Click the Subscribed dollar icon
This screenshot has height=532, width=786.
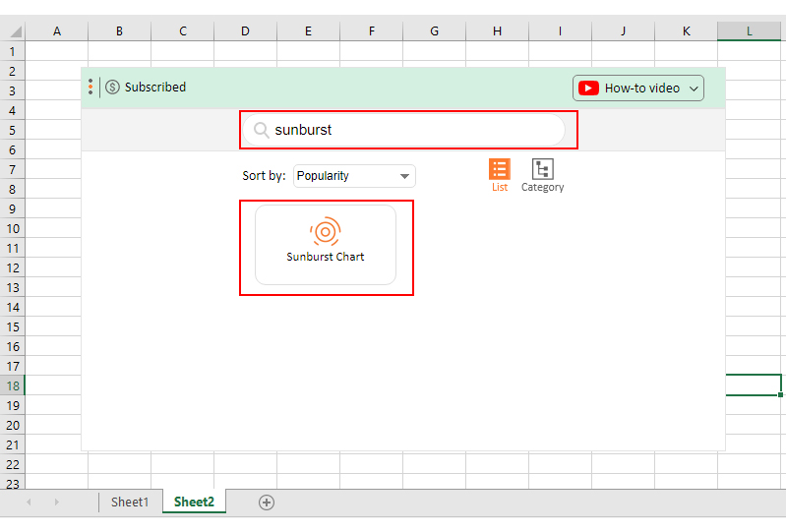tap(112, 88)
